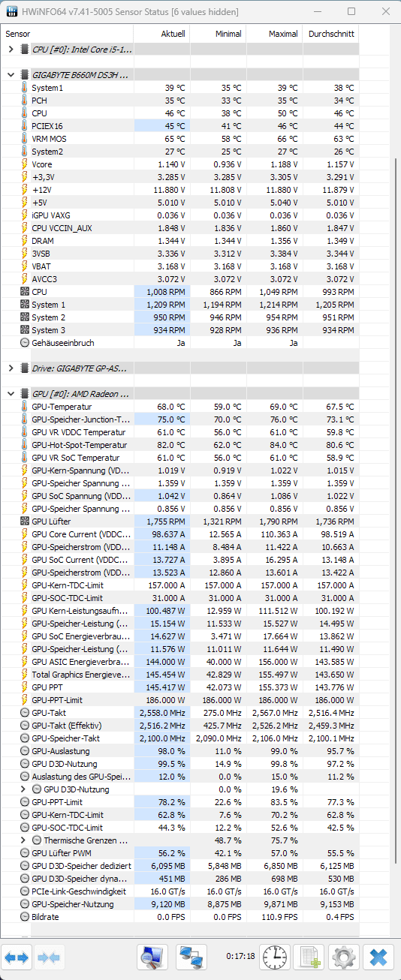The image size is (401, 980).
Task: Expand the Thermische Grenzen sub-item
Action: [x=23, y=840]
